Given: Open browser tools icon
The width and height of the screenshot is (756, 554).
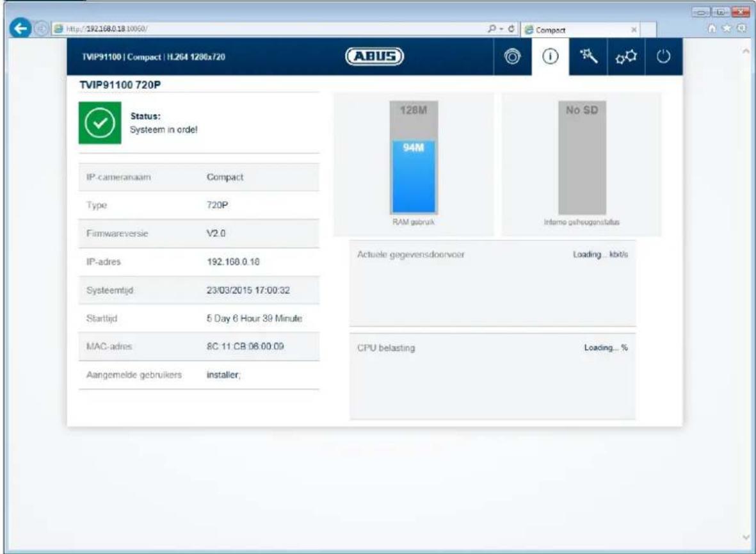Looking at the screenshot, I should 743,28.
